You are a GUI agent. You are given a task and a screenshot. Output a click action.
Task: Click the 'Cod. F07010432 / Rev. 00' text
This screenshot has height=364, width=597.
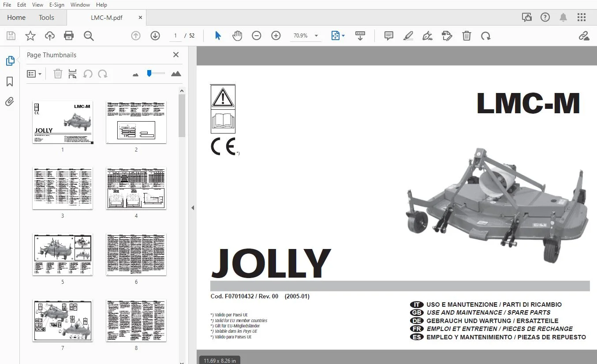point(244,297)
